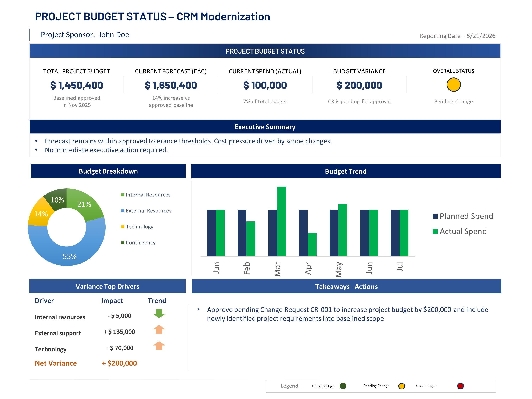Select the External Resources legend swatch
The image size is (532, 399).
[x=123, y=211]
